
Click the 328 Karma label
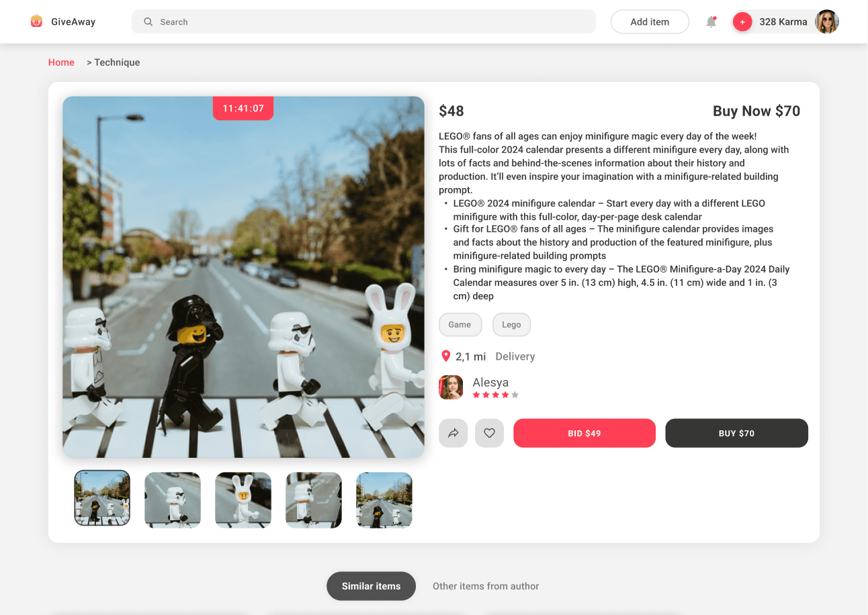(x=783, y=22)
